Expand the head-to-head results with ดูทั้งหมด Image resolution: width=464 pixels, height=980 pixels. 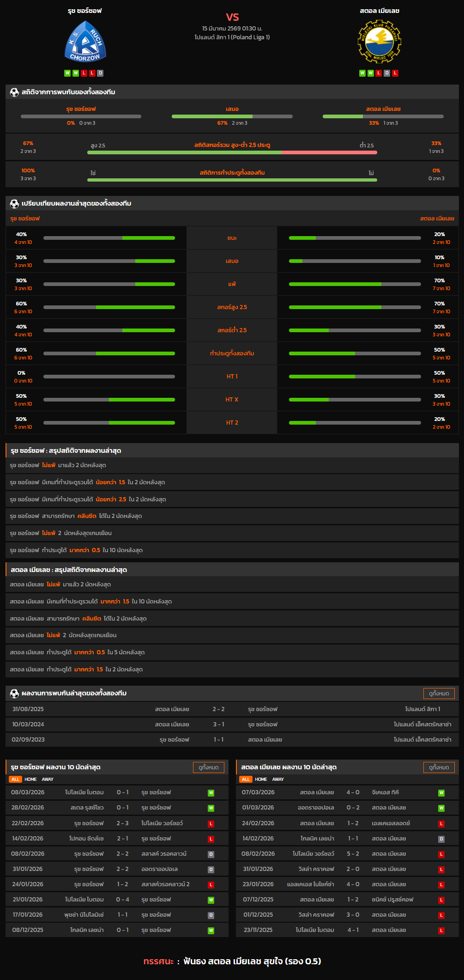tap(439, 693)
